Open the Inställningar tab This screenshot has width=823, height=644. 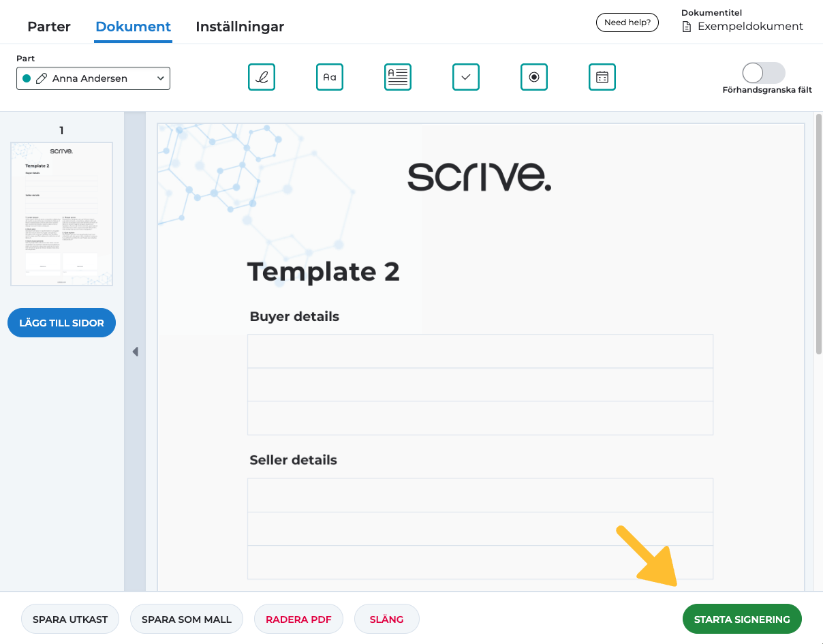tap(240, 27)
